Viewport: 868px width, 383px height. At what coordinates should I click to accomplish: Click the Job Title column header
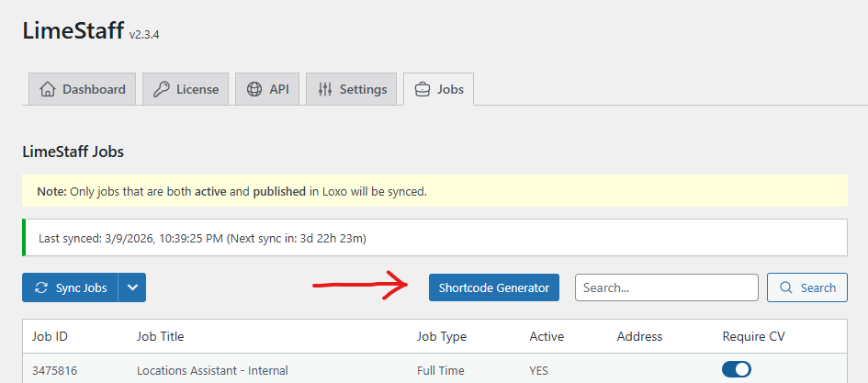160,336
